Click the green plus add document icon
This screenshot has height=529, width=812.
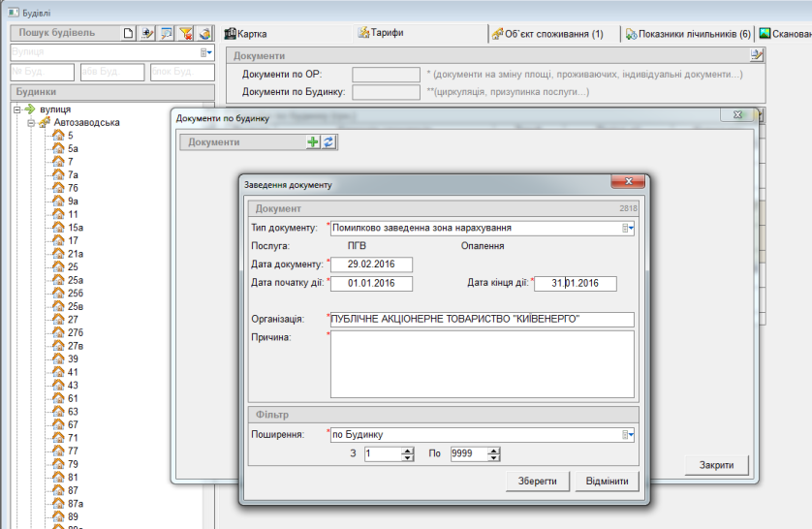[313, 141]
